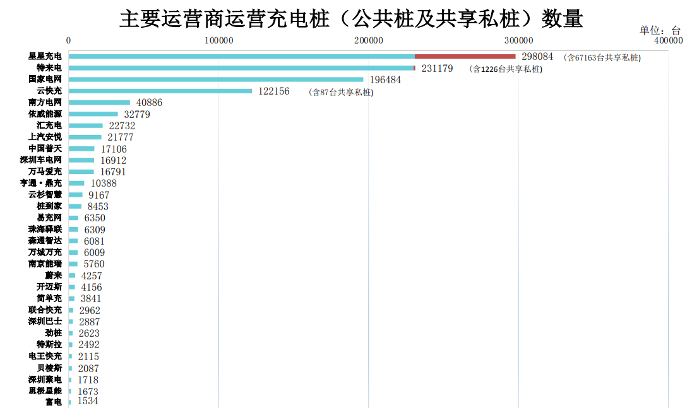695x420 pixels.
Task: Click the 星星充电 row label
Action: 45,56
